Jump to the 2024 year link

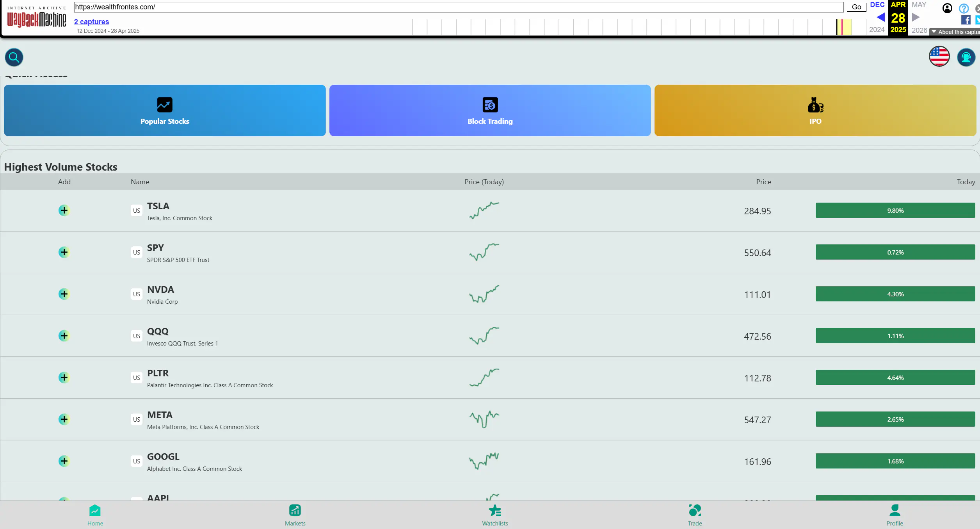click(x=877, y=30)
